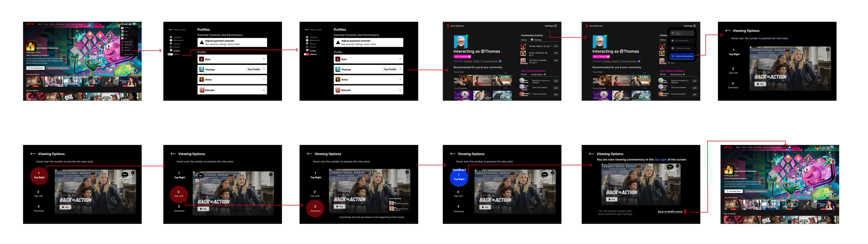The height and width of the screenshot is (244, 868).
Task: Open Settings gear in community frame without dropdown
Action: [556, 26]
